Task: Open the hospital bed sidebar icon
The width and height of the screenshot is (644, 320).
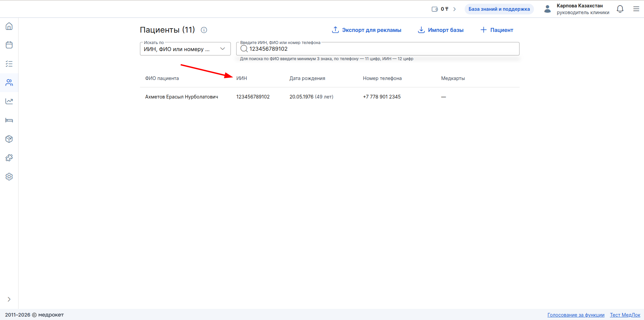Action: (9, 120)
